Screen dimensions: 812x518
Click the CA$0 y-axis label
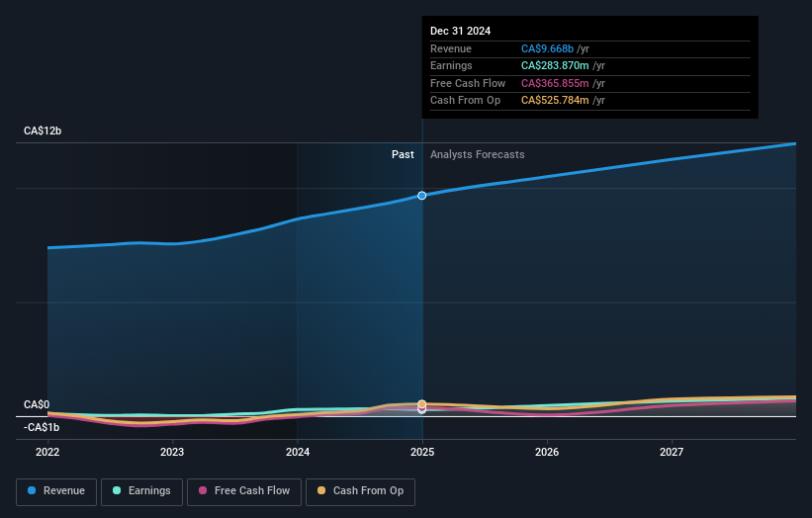pyautogui.click(x=37, y=404)
